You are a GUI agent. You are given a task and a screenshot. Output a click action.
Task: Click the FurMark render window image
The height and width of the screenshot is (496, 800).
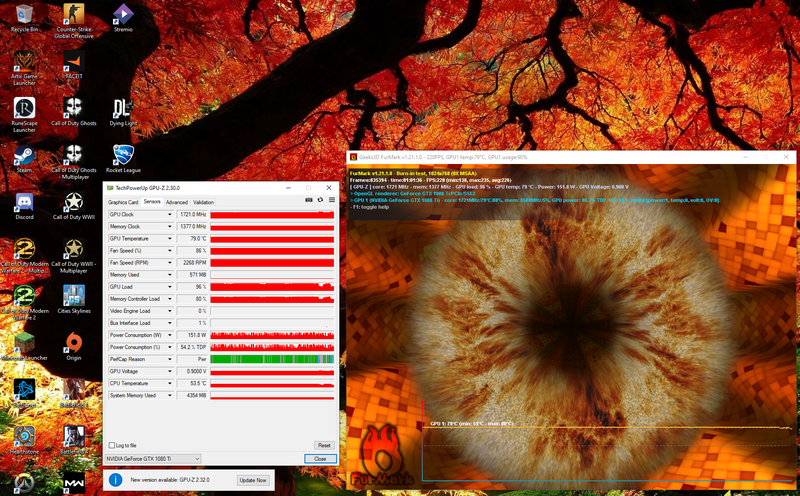[571, 327]
